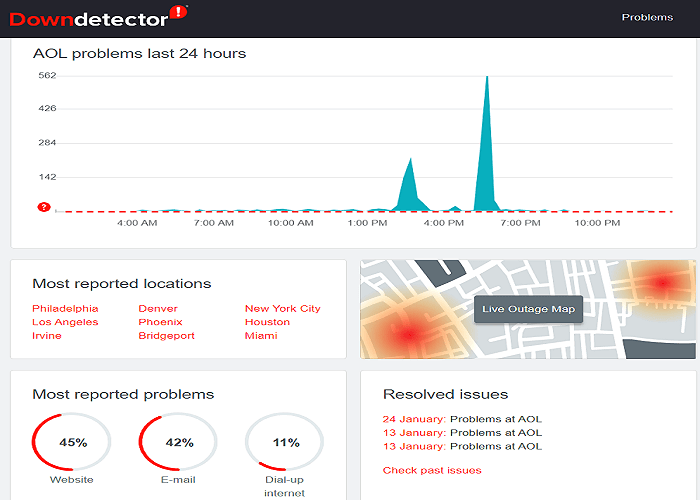This screenshot has height=500, width=700.
Task: Click the 10:00 AM axis label
Action: pyautogui.click(x=291, y=223)
